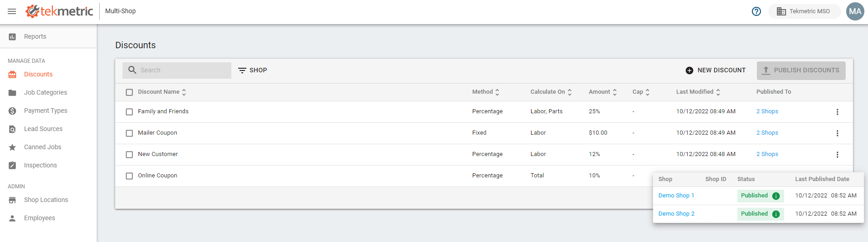Image resolution: width=868 pixels, height=242 pixels.
Task: Open the Tekmetric MSO shop selector
Action: 804,11
